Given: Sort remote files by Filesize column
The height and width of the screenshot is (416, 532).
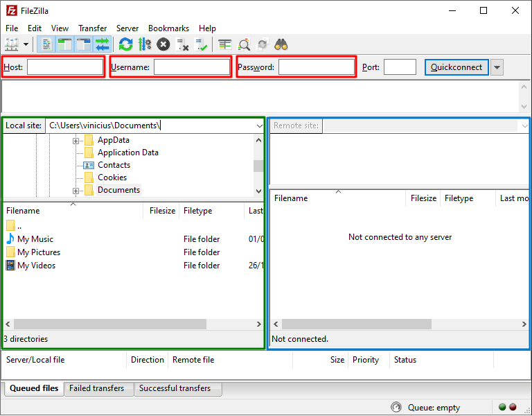Looking at the screenshot, I should tap(423, 198).
